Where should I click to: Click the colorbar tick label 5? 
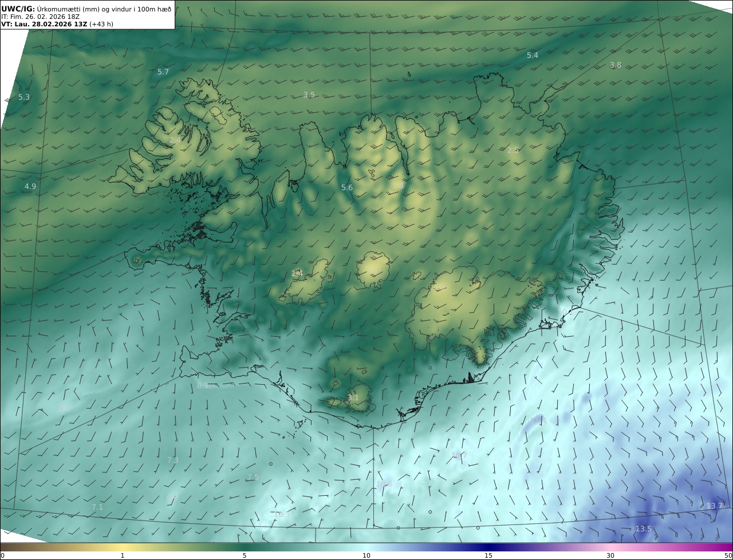[245, 555]
